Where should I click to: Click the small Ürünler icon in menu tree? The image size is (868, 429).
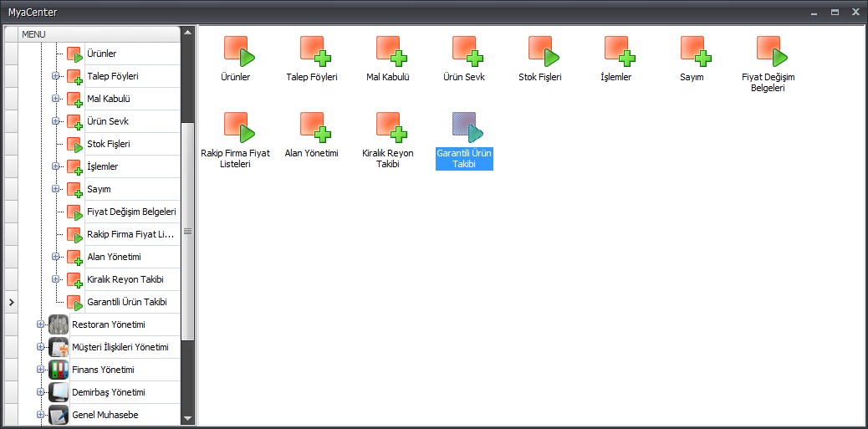point(74,54)
